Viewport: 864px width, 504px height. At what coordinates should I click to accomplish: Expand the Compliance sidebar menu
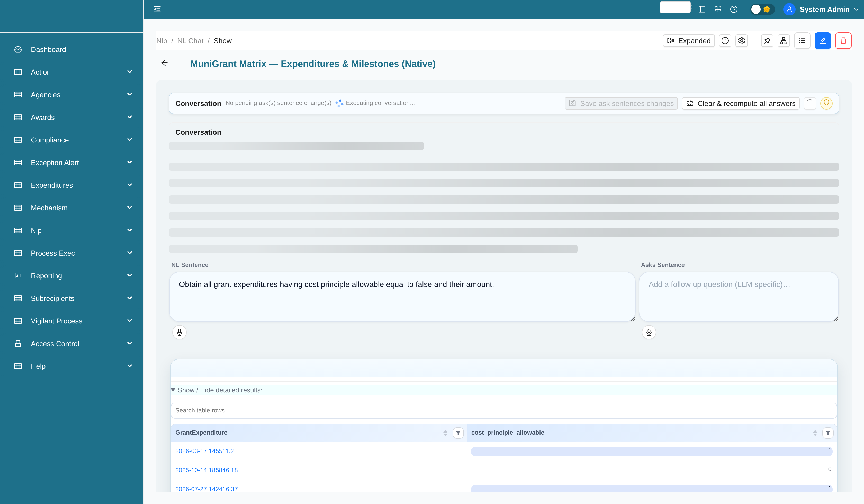[x=72, y=140]
